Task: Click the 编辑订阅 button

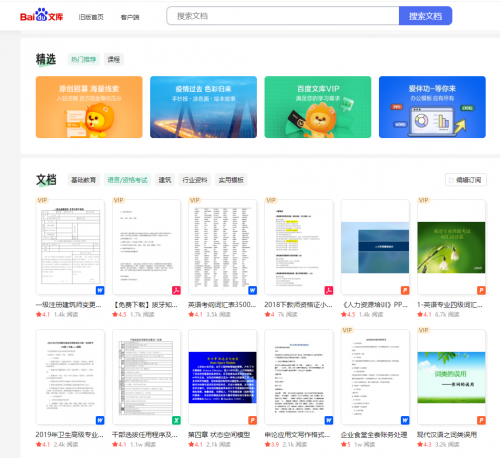Action: [x=466, y=180]
